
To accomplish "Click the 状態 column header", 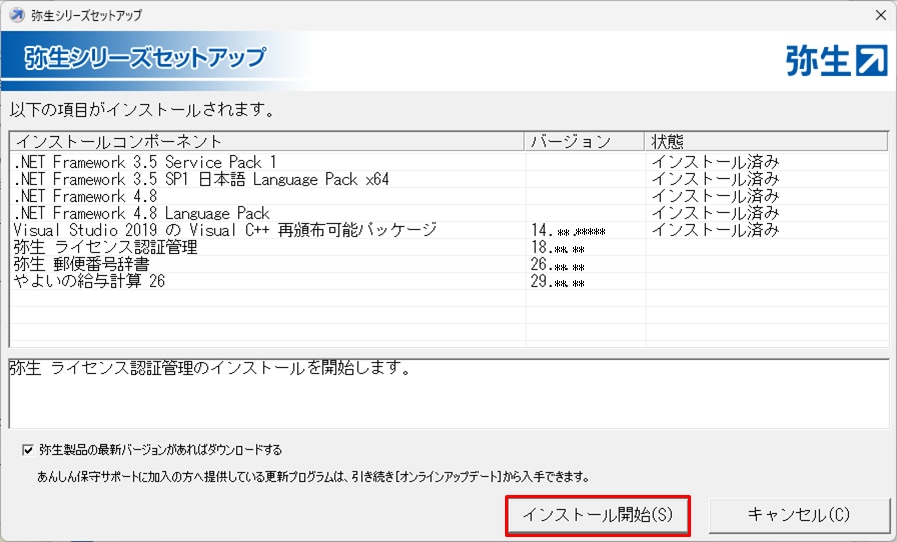I will point(668,141).
